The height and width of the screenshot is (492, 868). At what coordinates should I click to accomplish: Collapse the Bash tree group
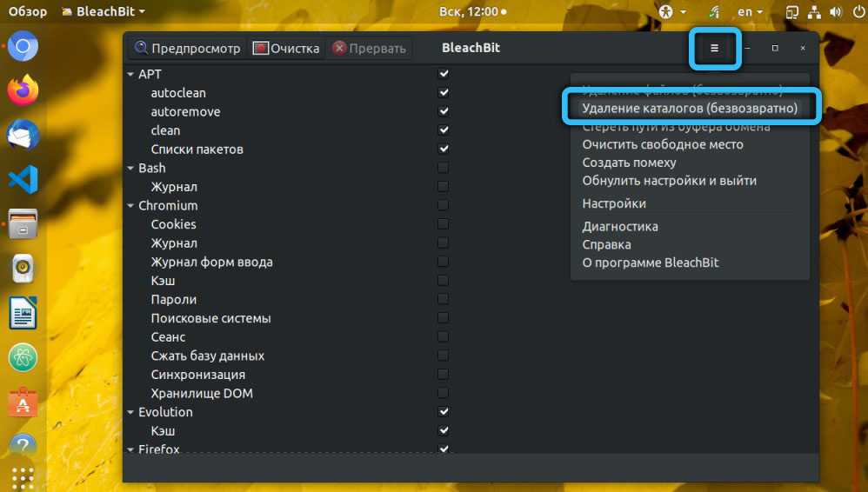(130, 168)
